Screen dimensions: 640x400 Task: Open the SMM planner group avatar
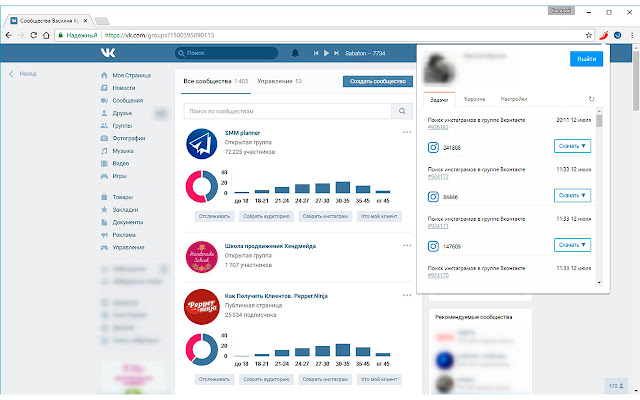coord(202,145)
